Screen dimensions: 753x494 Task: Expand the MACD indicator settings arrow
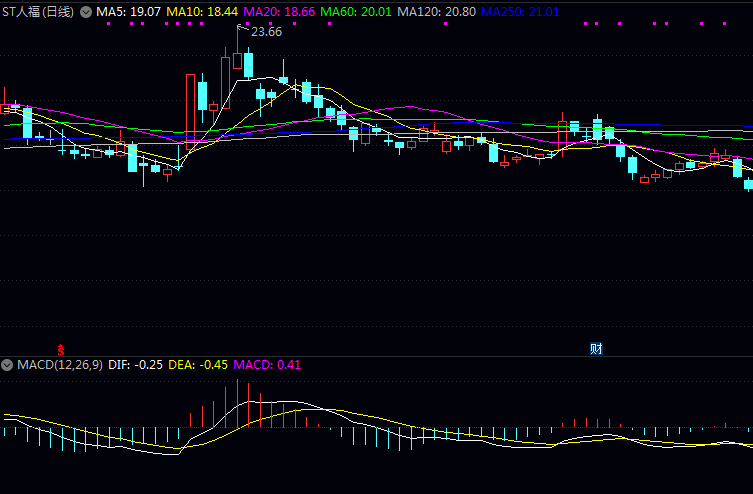[x=8, y=365]
